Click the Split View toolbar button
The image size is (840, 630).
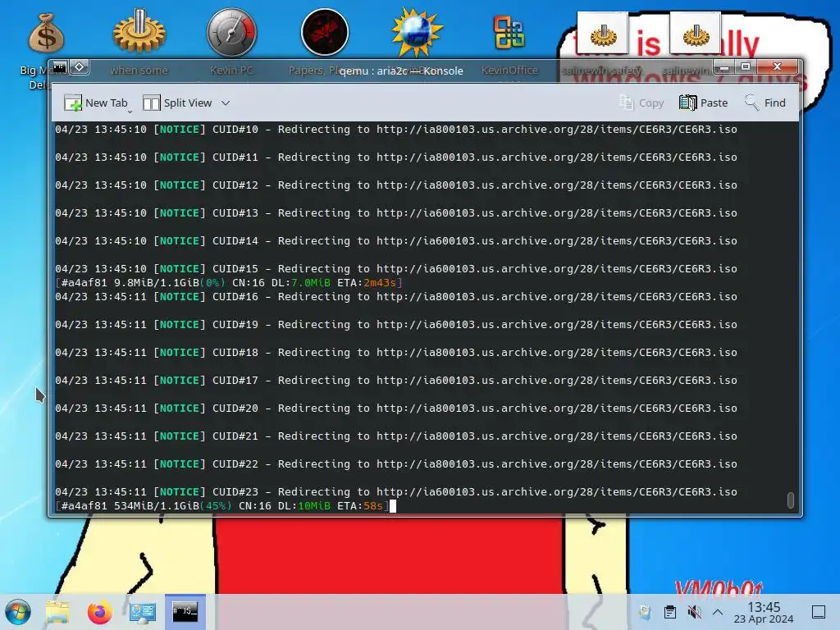coord(177,103)
